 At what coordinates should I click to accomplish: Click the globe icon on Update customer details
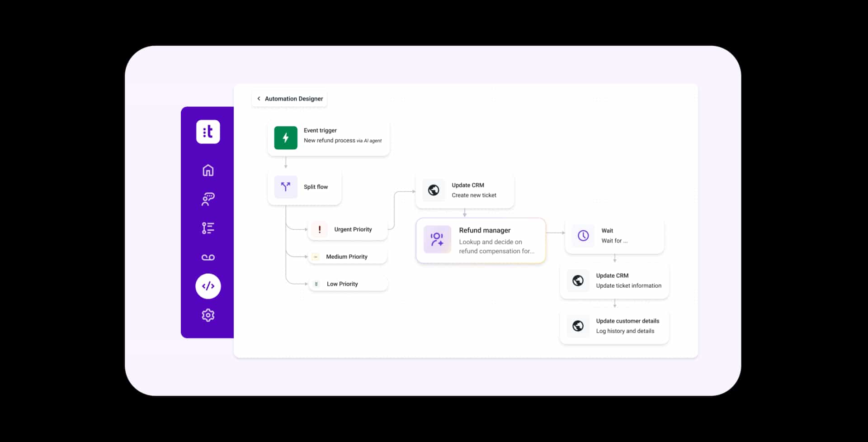tap(578, 326)
